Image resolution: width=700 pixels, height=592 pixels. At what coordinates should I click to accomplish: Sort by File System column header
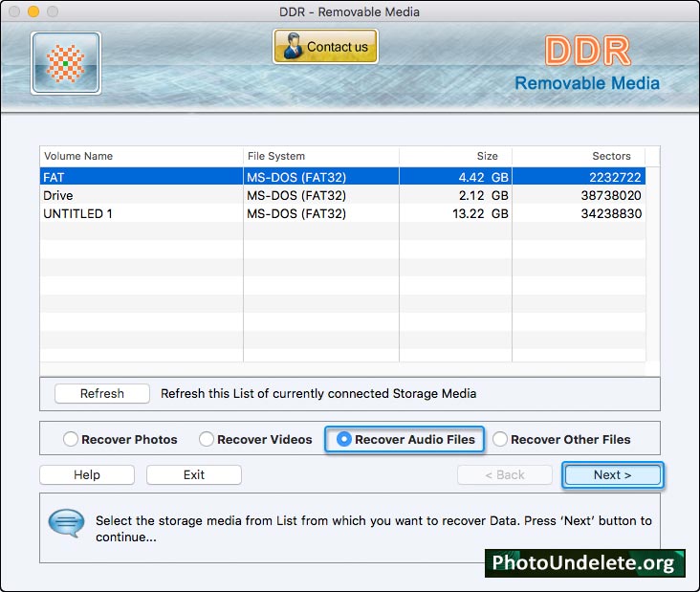(321, 156)
